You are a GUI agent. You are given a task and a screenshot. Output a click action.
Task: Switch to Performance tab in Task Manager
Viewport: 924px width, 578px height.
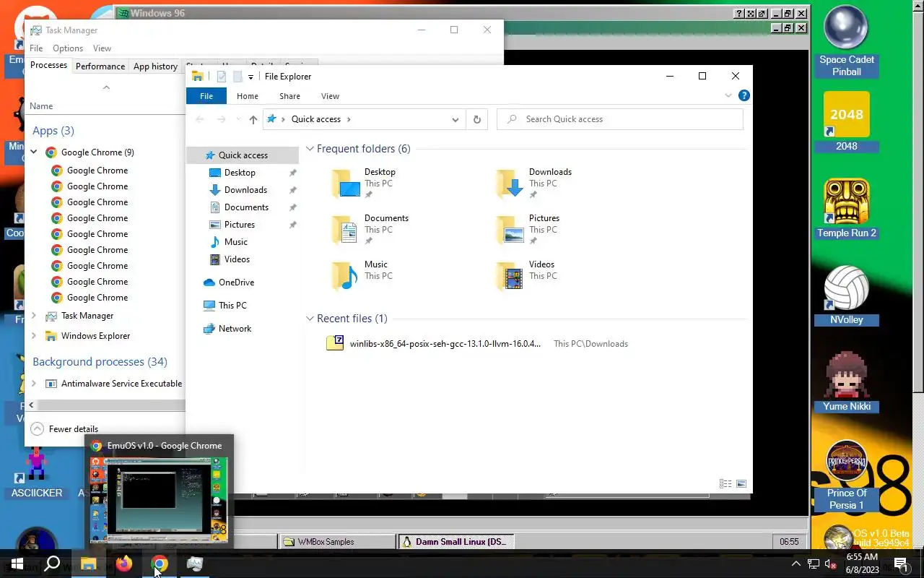coord(100,66)
